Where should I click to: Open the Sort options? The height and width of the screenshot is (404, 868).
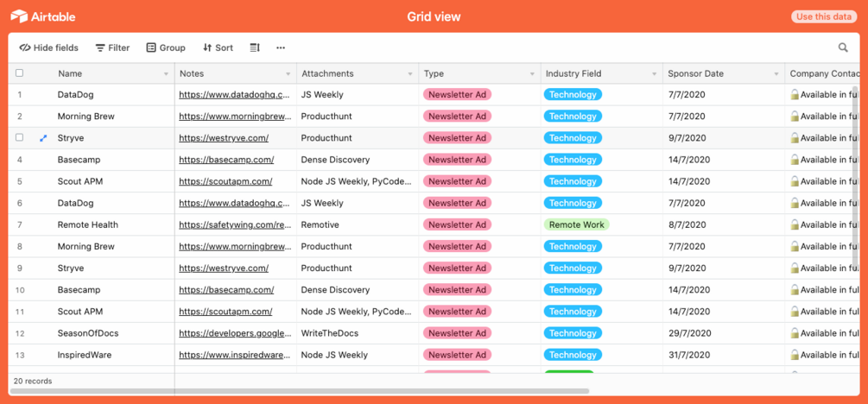[x=219, y=47]
